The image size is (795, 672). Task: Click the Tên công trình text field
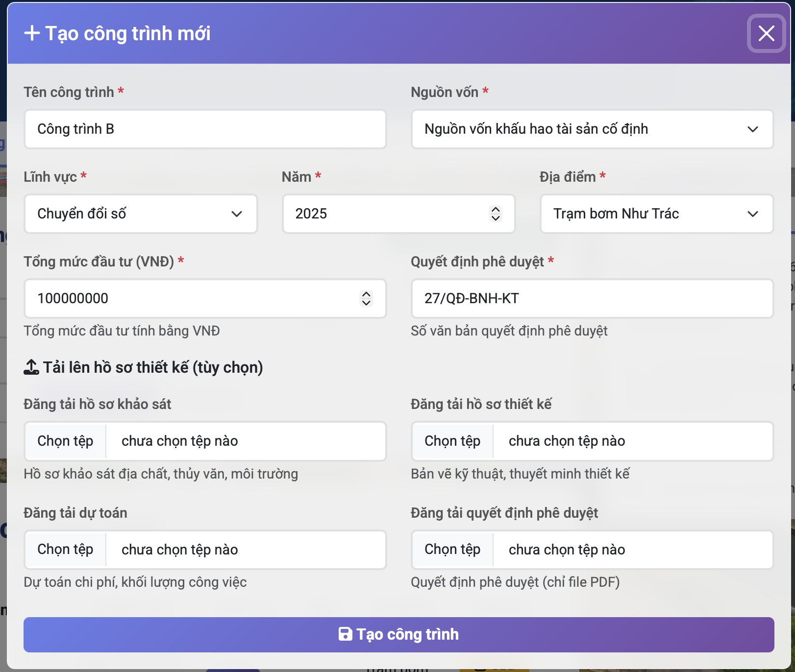[205, 129]
